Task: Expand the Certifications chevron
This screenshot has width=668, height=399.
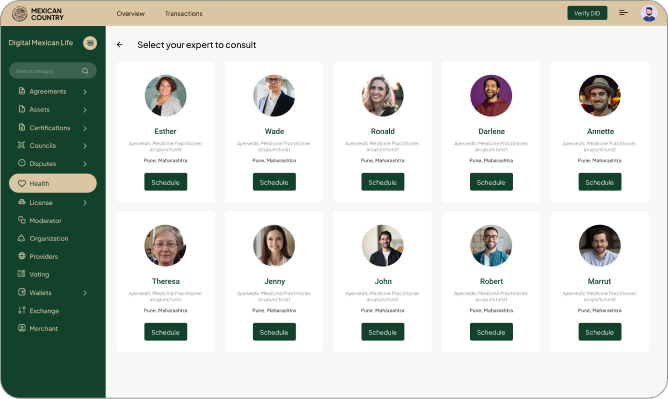Action: (x=85, y=128)
